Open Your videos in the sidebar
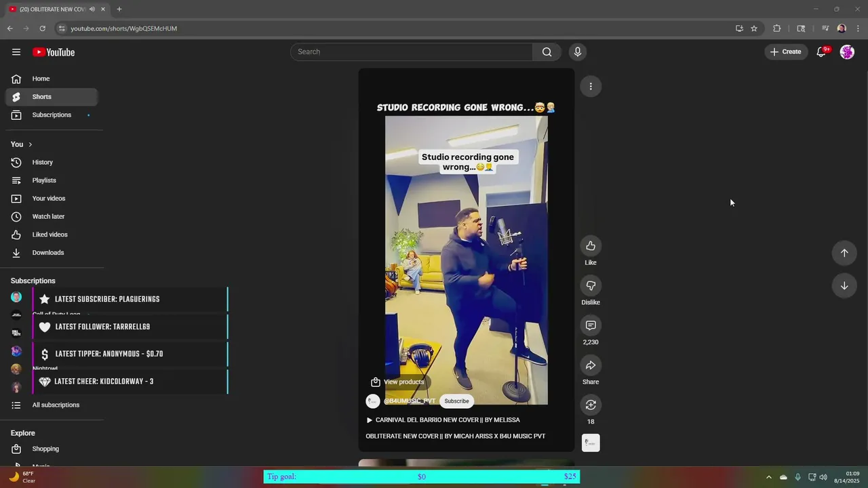The width and height of the screenshot is (868, 488). (x=52, y=199)
